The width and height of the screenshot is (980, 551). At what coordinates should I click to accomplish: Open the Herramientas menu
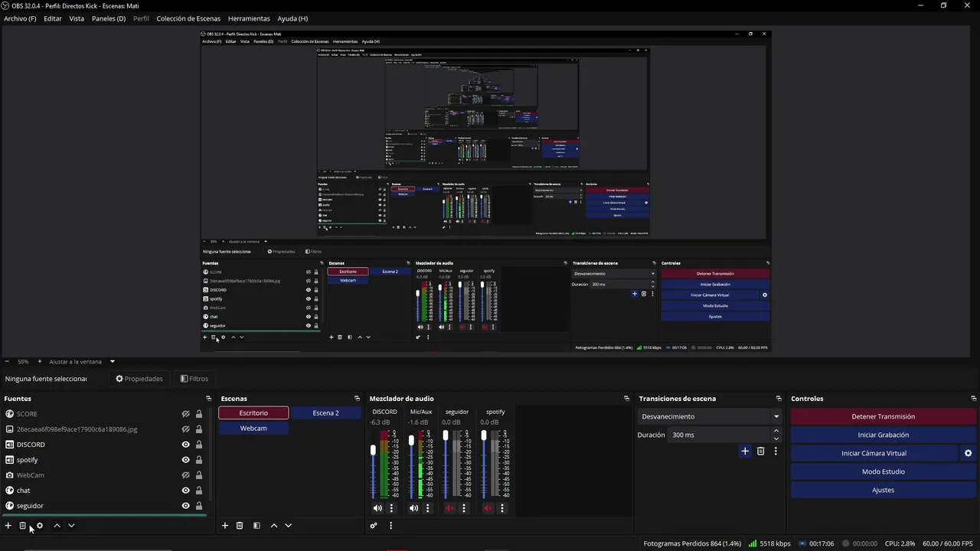click(249, 18)
